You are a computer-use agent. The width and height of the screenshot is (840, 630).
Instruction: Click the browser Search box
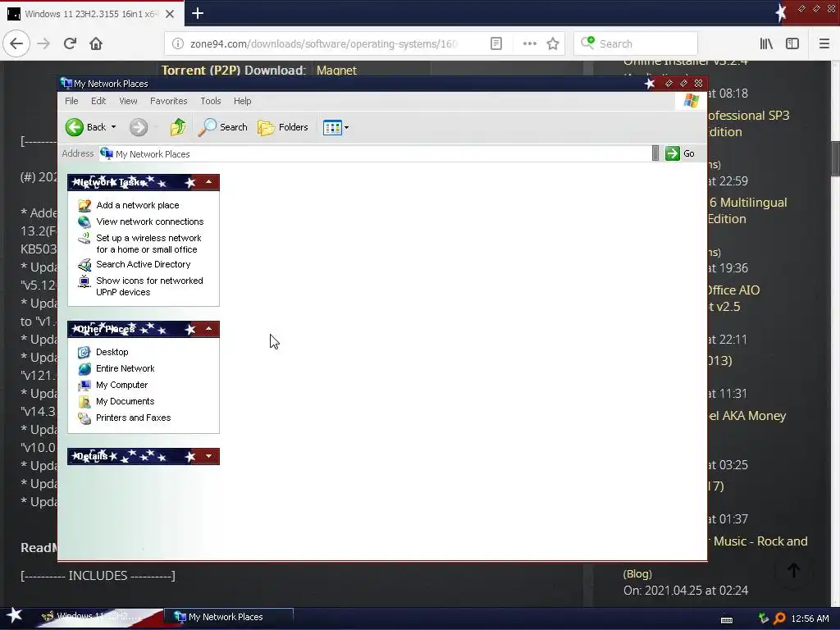point(636,43)
